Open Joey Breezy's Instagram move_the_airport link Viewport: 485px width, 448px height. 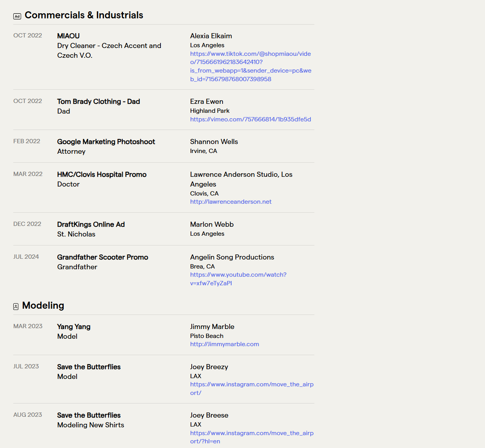(252, 389)
